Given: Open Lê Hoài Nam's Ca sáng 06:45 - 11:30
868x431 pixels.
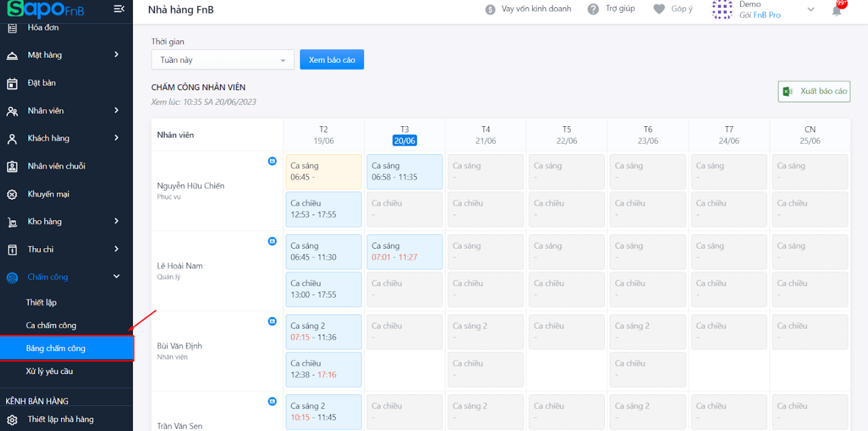Looking at the screenshot, I should (323, 252).
